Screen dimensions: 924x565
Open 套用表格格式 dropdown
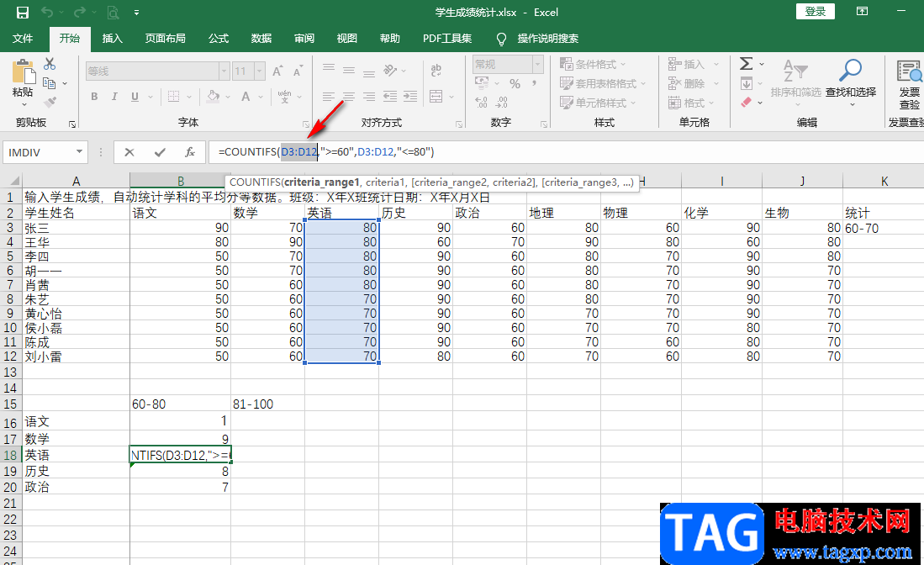(x=603, y=83)
